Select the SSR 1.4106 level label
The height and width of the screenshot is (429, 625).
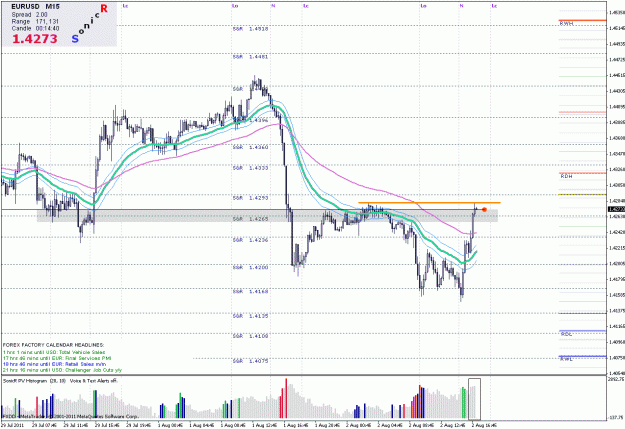(x=250, y=336)
